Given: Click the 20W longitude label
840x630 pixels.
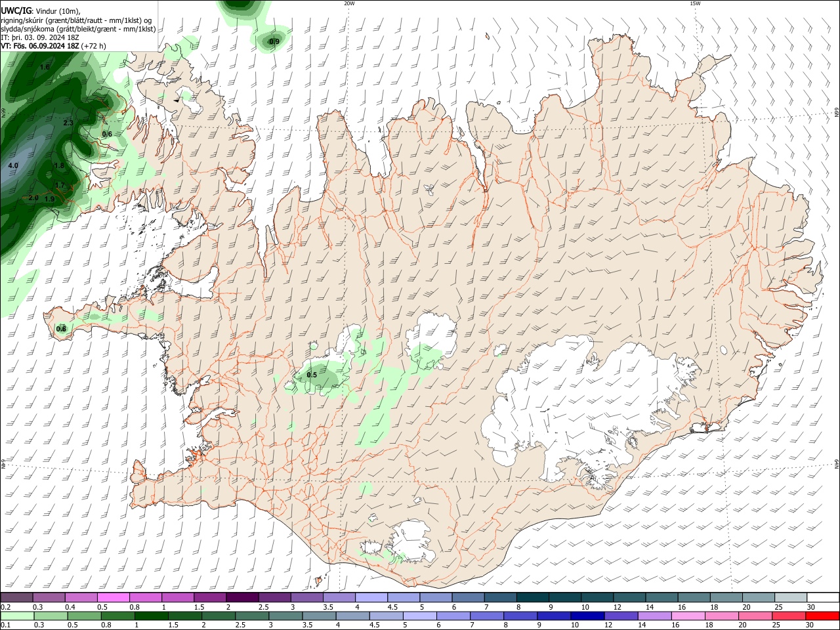Looking at the screenshot, I should [x=349, y=3].
